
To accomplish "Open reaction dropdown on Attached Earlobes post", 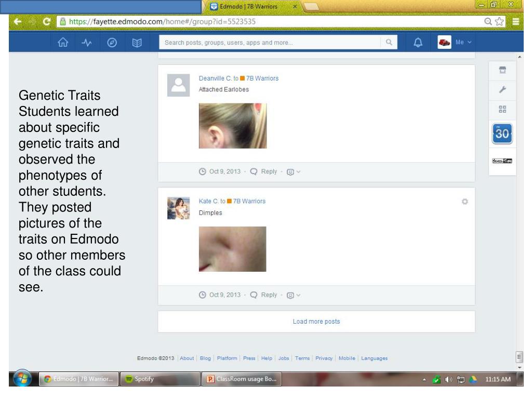I will (x=294, y=171).
